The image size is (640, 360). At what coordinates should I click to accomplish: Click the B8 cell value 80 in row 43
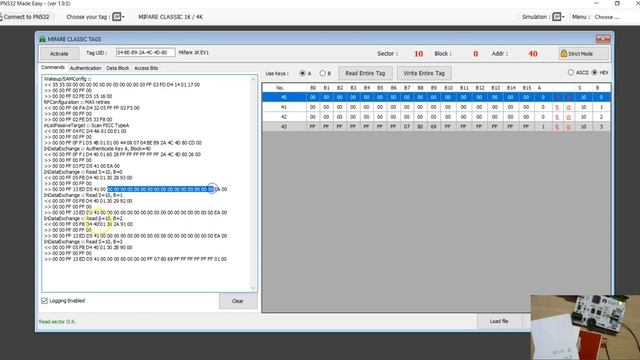click(420, 127)
